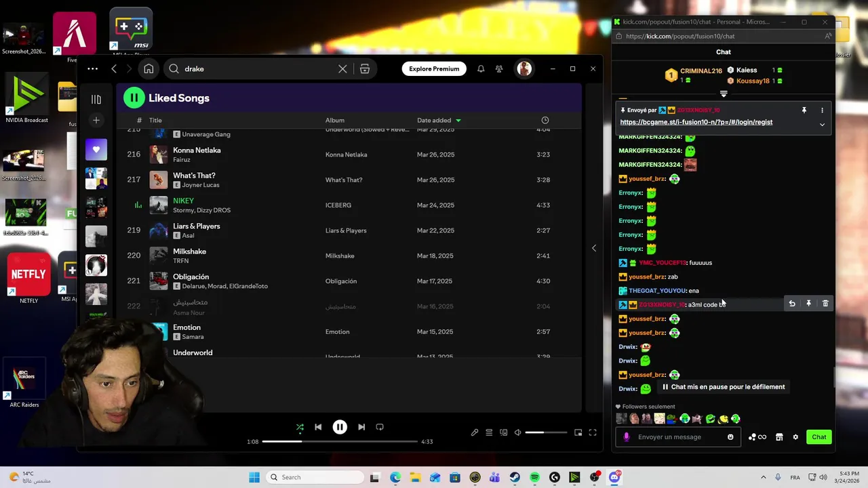Open Kick chat shop icon
This screenshot has height=488, width=868.
coord(779,437)
